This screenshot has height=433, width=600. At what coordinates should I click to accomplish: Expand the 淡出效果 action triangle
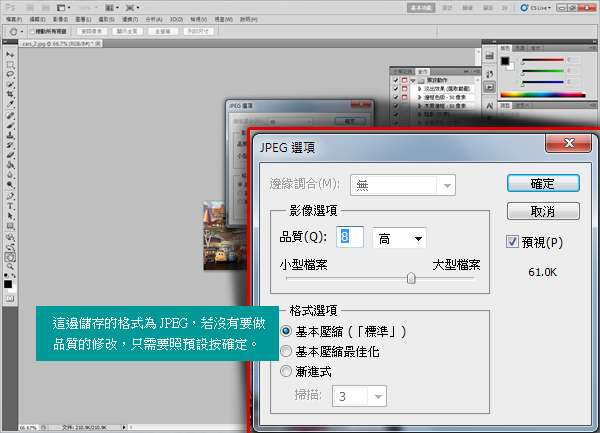pyautogui.click(x=419, y=89)
